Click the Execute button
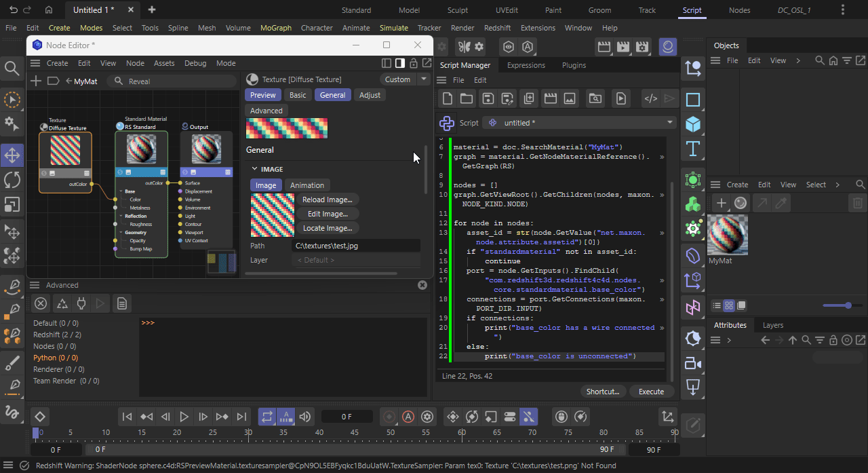This screenshot has width=868, height=473. point(651,392)
